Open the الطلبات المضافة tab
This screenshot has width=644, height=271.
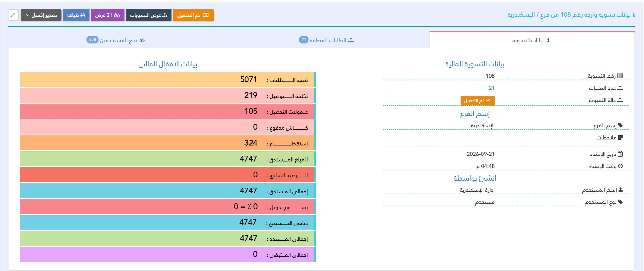(x=326, y=40)
